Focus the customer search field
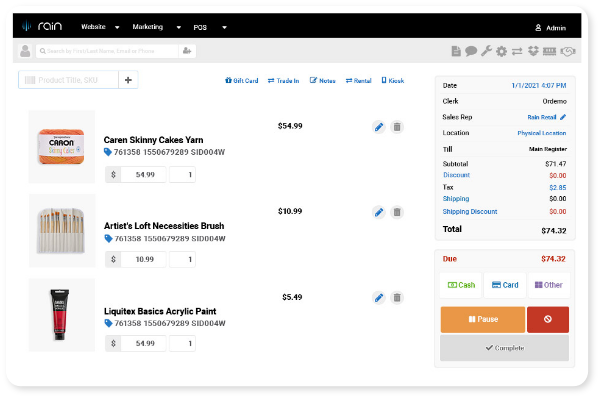This screenshot has width=601, height=399. 107,51
